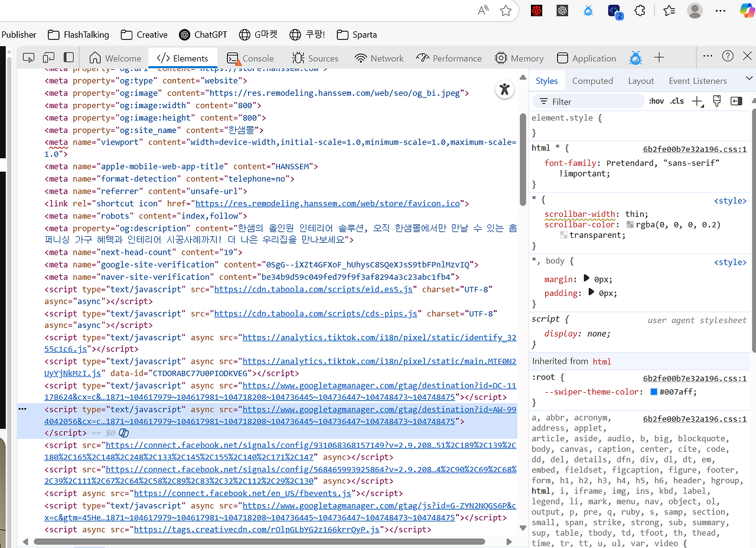Click the paintbrush rendering emulation icon

[717, 101]
